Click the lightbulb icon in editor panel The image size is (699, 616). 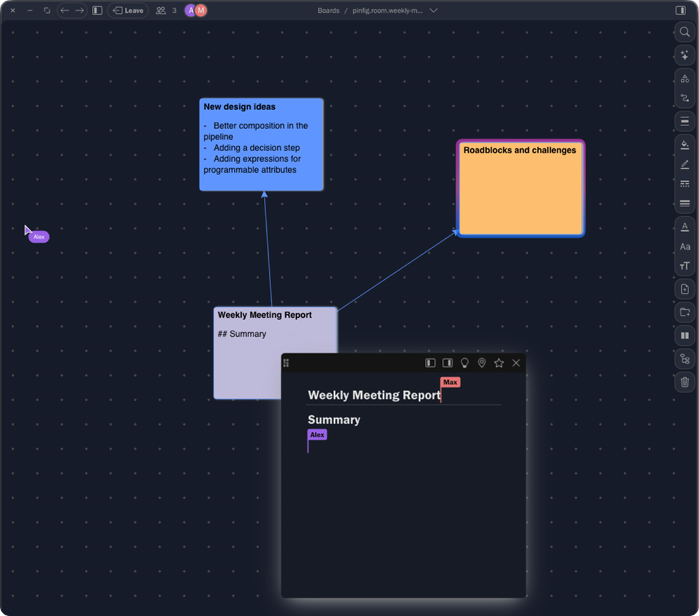[465, 363]
